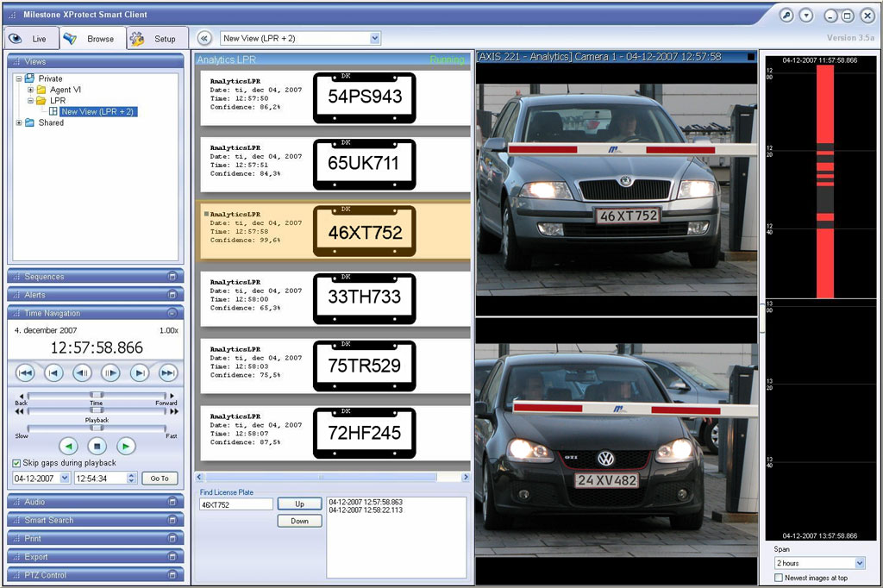Select the 75TR529 plate entry
Screen dimensions: 883x588
click(335, 366)
